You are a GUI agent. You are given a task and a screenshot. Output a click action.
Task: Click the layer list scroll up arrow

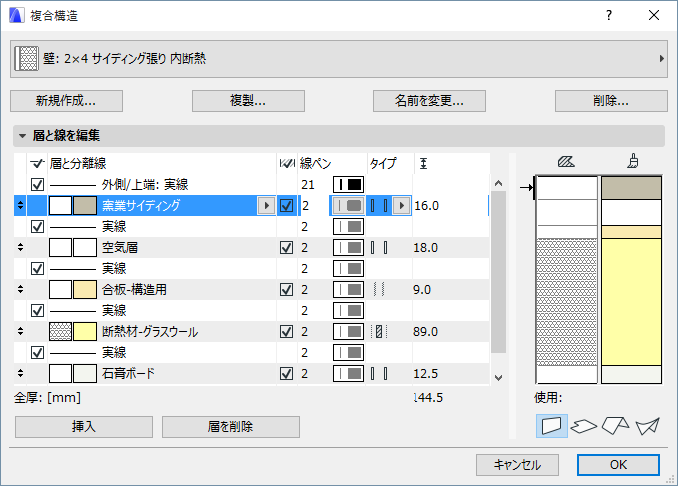pyautogui.click(x=499, y=183)
